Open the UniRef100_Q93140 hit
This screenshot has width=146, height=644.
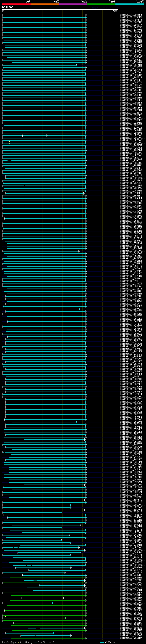tap(131, 278)
